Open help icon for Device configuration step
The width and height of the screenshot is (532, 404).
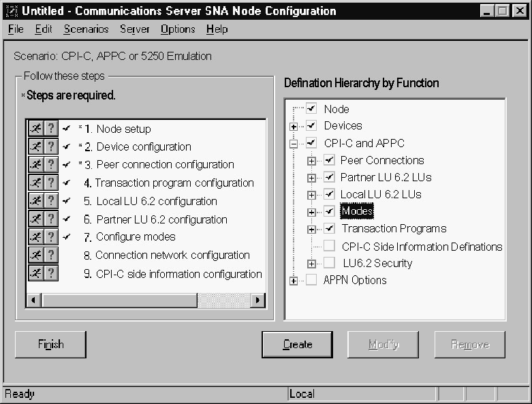50,146
